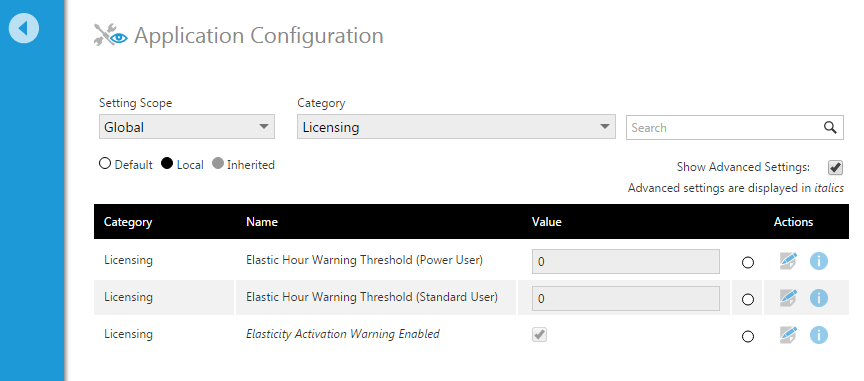Select the Power User row scope radio
Viewport: 864px width, 381px height.
tap(748, 263)
